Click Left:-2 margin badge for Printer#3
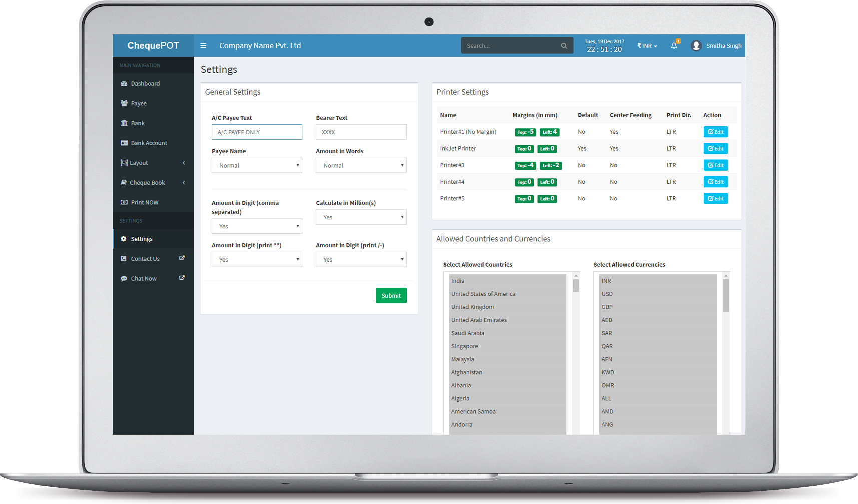The height and width of the screenshot is (504, 858). tap(550, 165)
